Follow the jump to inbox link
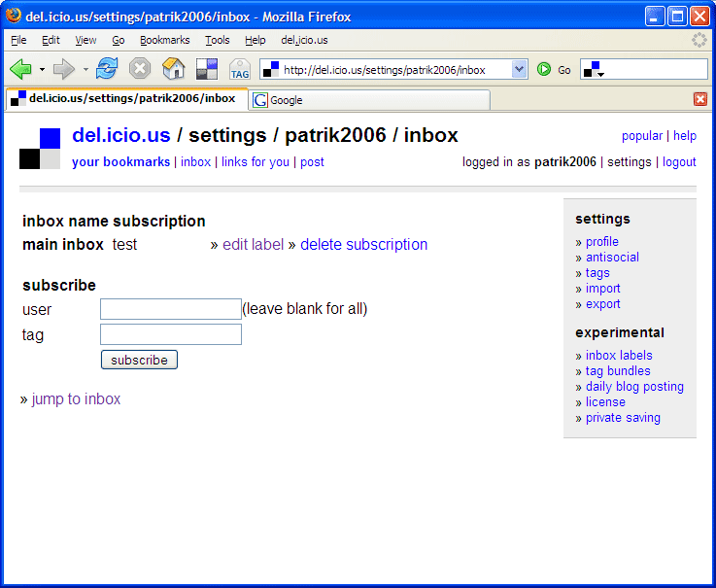716x588 pixels. 76,398
